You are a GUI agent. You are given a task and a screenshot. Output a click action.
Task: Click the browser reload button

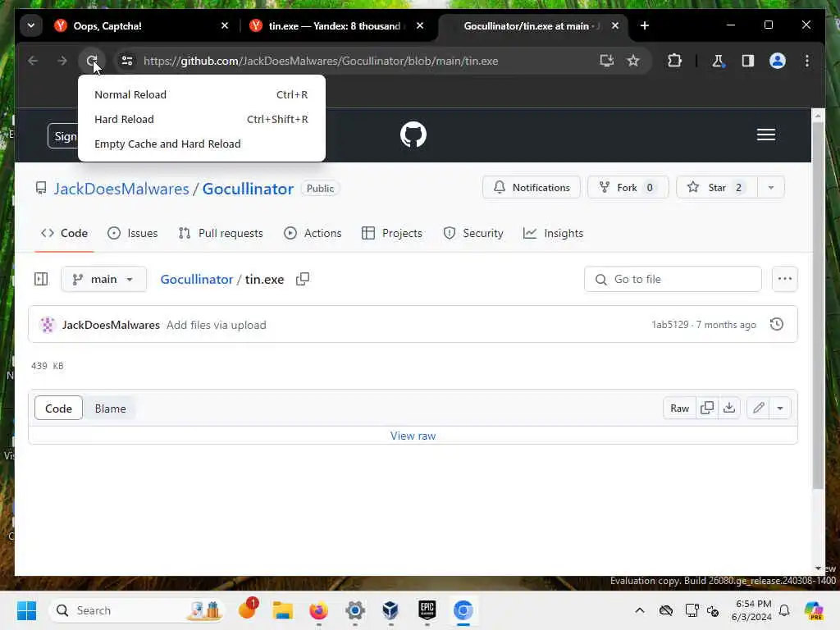click(x=92, y=61)
